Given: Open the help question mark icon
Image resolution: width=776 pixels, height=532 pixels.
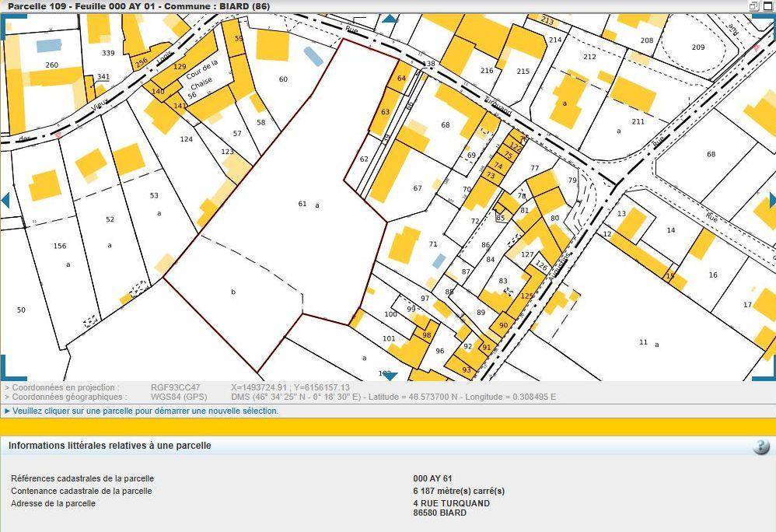Looking at the screenshot, I should [x=761, y=446].
